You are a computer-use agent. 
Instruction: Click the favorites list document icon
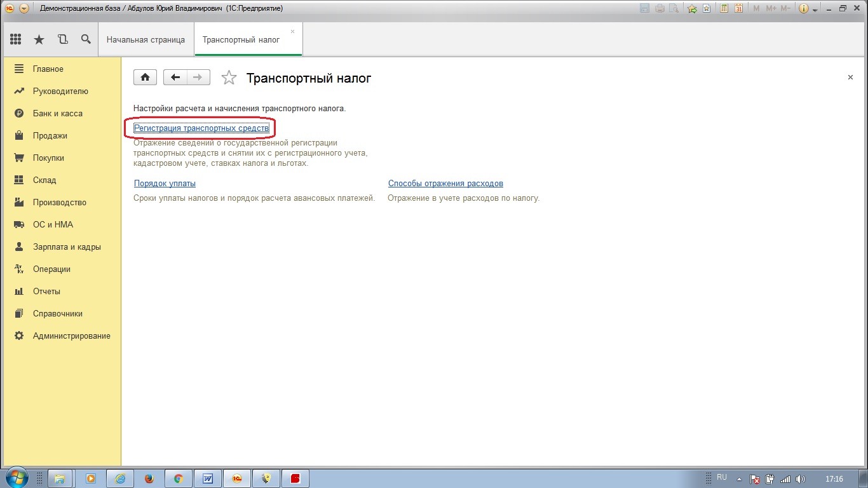coord(706,8)
